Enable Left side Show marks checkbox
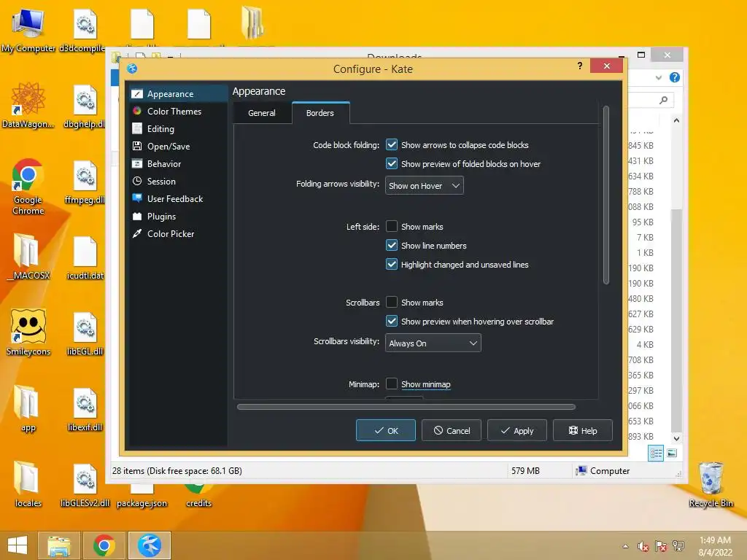The image size is (747, 560). tap(392, 226)
